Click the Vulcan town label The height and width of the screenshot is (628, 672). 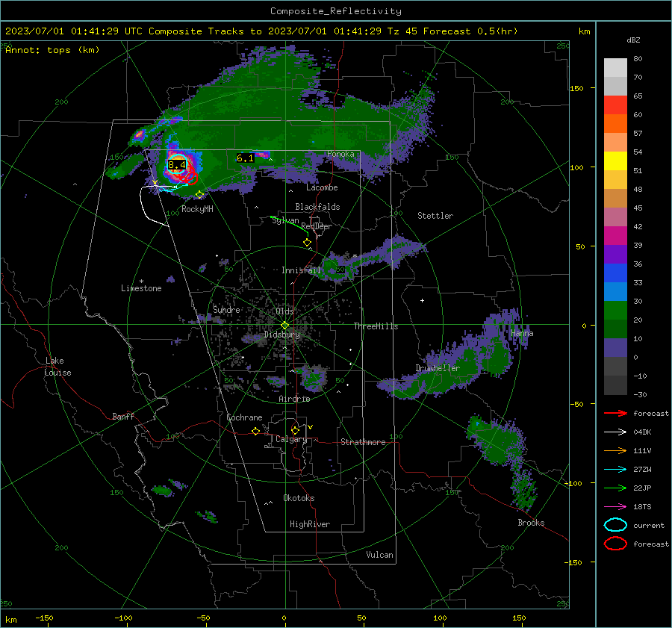click(x=379, y=555)
